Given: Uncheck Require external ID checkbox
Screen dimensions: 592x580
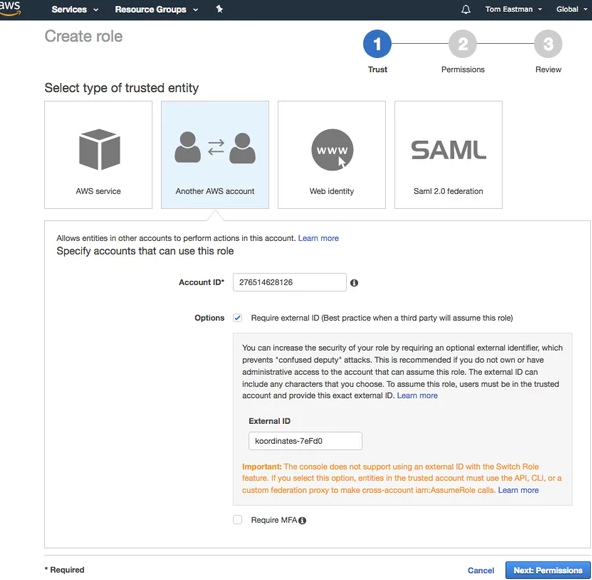Looking at the screenshot, I should point(237,318).
